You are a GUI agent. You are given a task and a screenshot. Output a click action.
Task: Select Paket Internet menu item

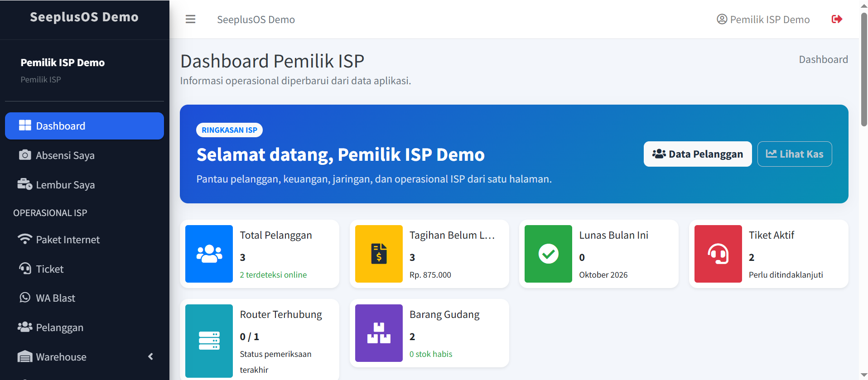tap(84, 240)
